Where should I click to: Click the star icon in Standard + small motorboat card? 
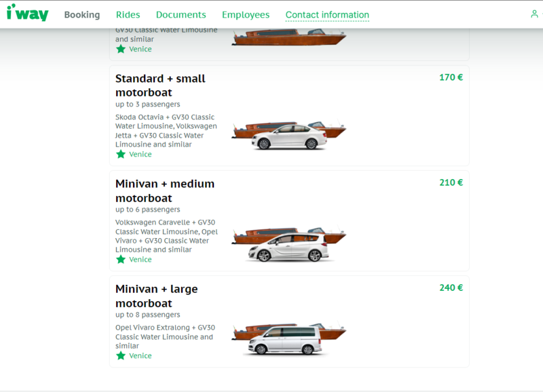121,154
